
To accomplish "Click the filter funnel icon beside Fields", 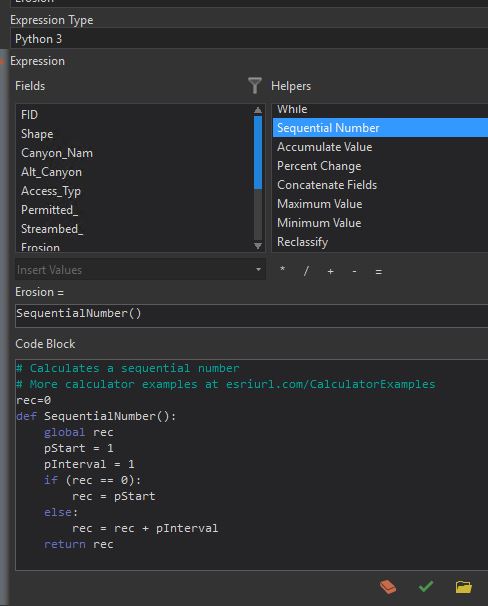I will point(255,85).
